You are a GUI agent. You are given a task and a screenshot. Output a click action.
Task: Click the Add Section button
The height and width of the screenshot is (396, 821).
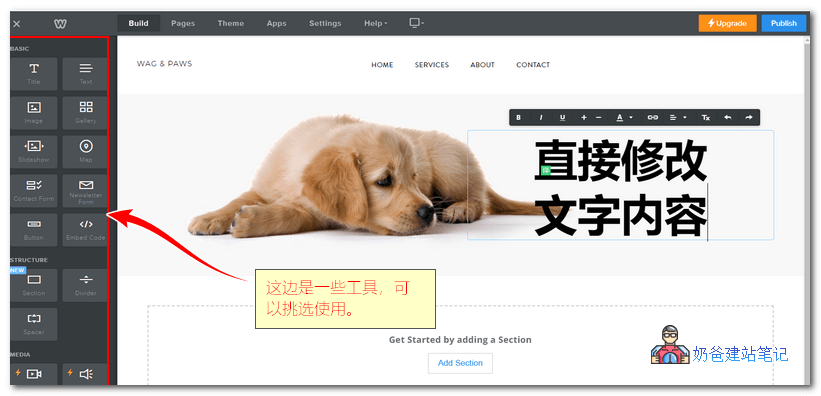(x=460, y=363)
